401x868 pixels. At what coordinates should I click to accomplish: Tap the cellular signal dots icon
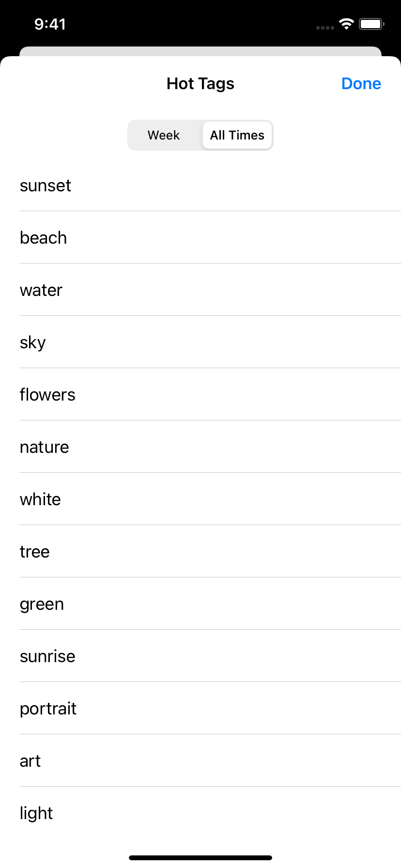tap(325, 28)
